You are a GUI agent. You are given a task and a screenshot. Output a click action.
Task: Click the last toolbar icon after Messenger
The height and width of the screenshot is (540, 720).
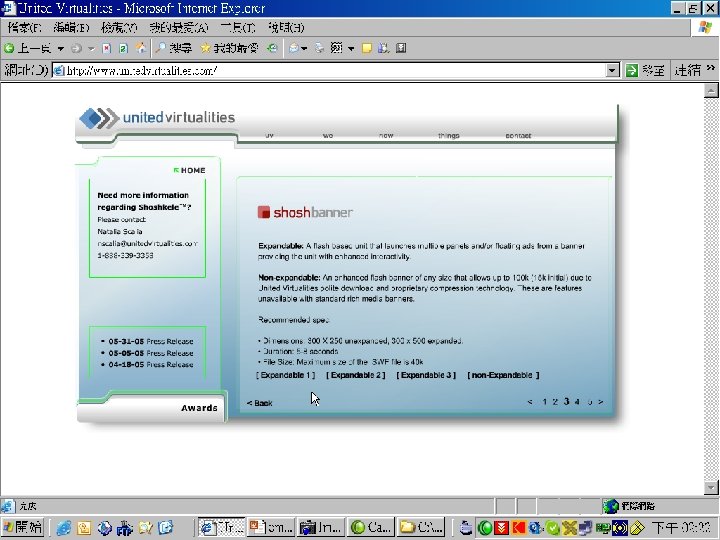click(401, 48)
